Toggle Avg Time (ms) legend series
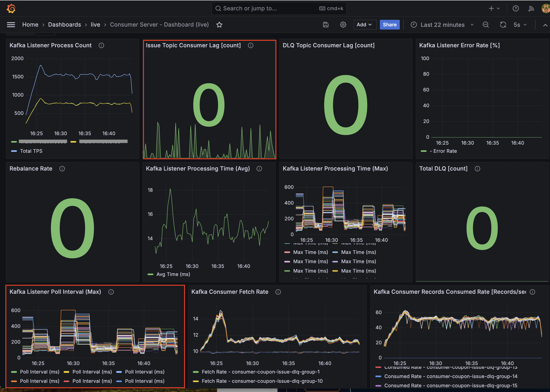The width and height of the screenshot is (550, 392). pos(173,274)
